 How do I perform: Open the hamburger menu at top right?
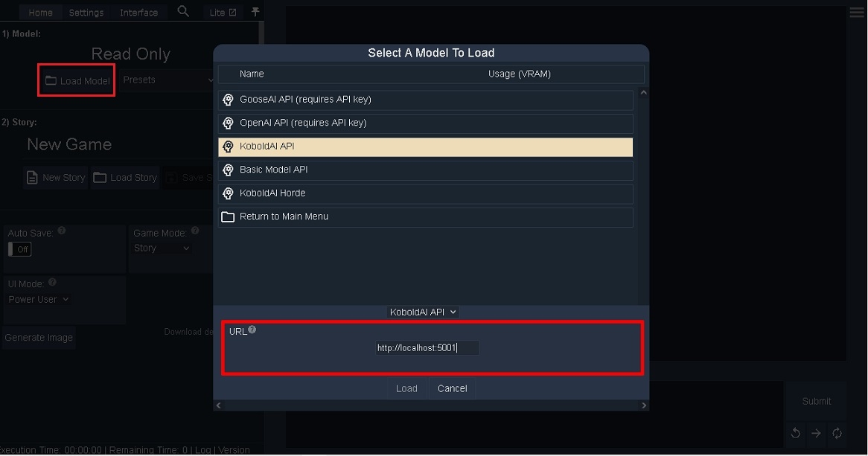(857, 13)
